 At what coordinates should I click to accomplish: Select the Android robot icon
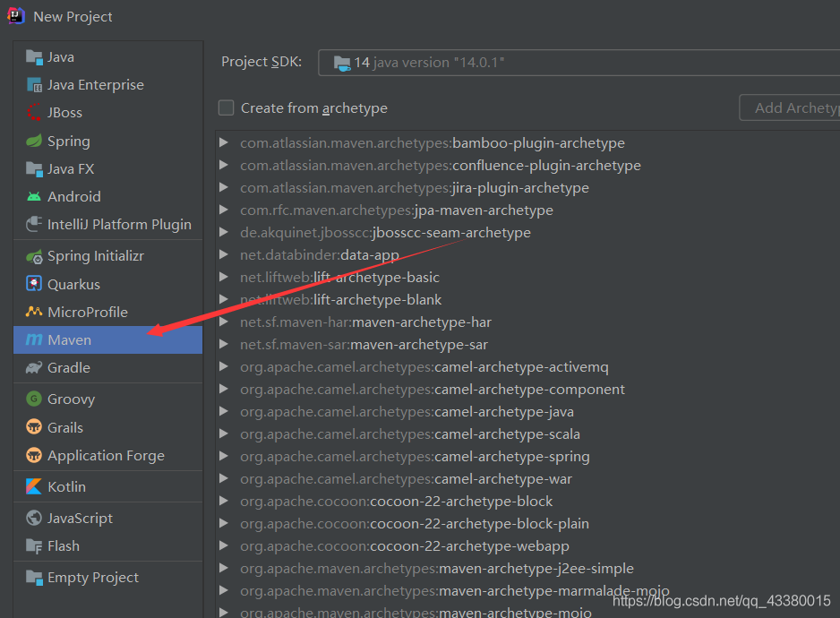pyautogui.click(x=34, y=197)
